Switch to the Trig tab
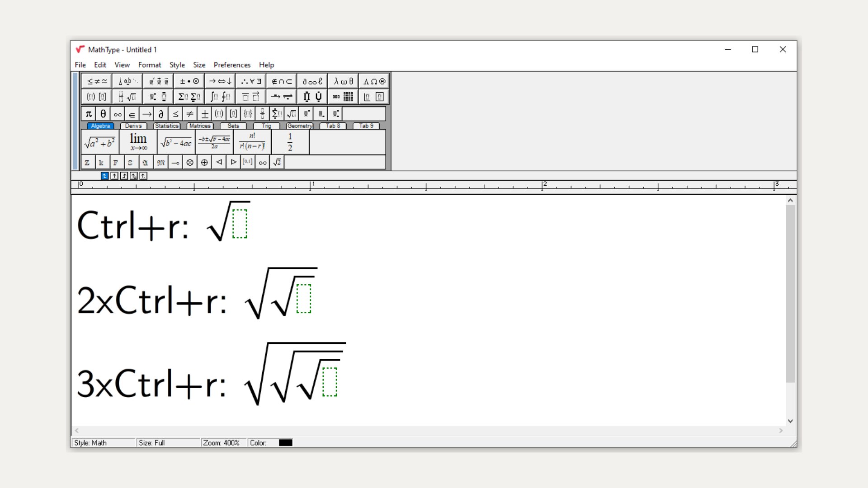 [x=266, y=126]
